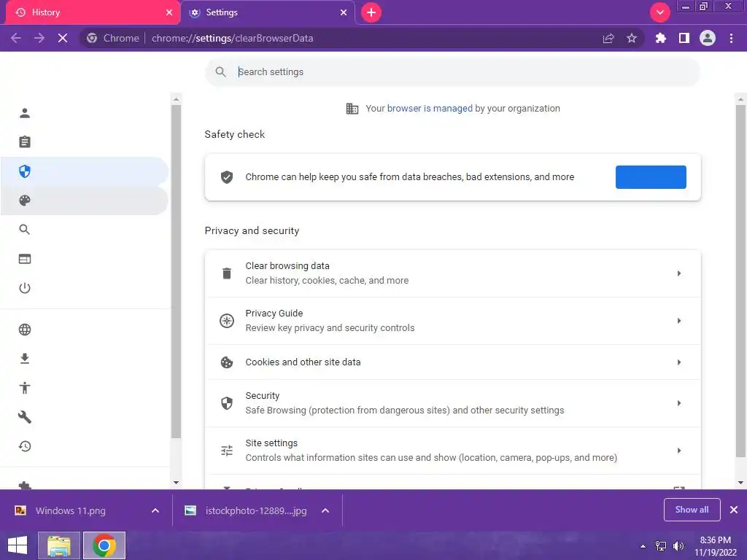Open the Security settings row
This screenshot has height=560, width=747.
(x=452, y=403)
